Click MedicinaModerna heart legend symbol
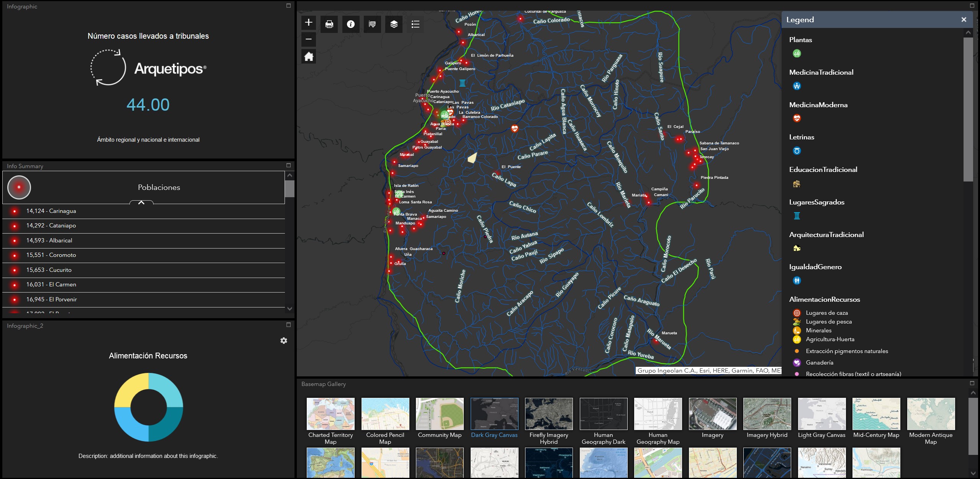 pyautogui.click(x=797, y=118)
